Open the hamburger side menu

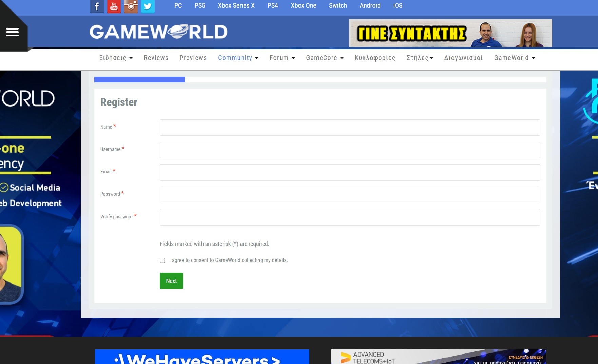click(x=12, y=32)
